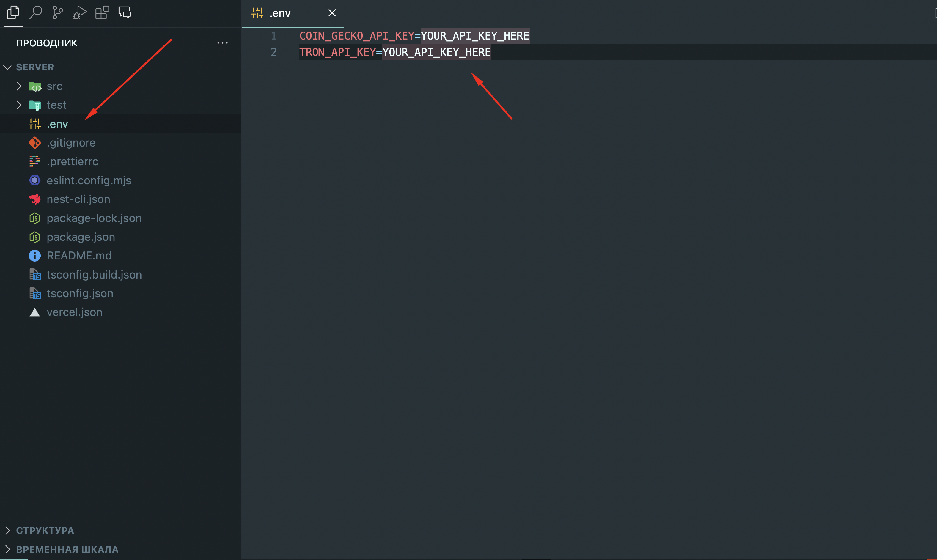The height and width of the screenshot is (560, 937).
Task: Click the .gitignore git icon
Action: pos(35,143)
